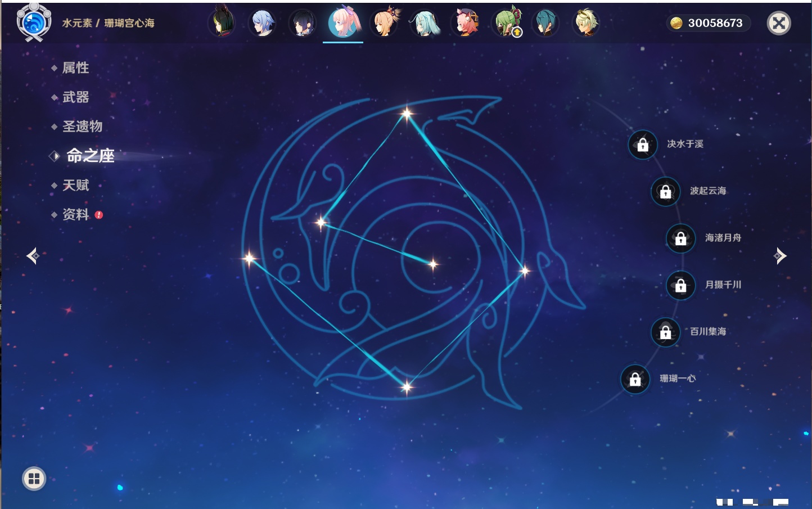This screenshot has width=812, height=509.
Task: Open lock icon for 波起云海 constellation
Action: pyautogui.click(x=665, y=191)
